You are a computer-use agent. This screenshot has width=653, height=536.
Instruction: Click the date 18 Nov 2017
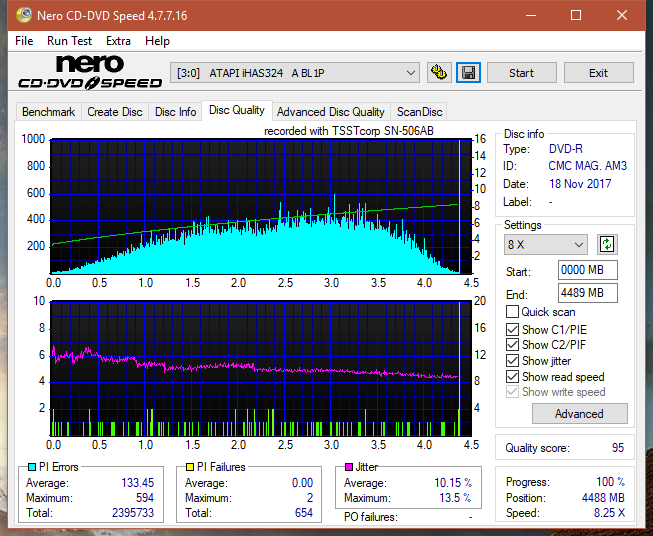pyautogui.click(x=580, y=184)
